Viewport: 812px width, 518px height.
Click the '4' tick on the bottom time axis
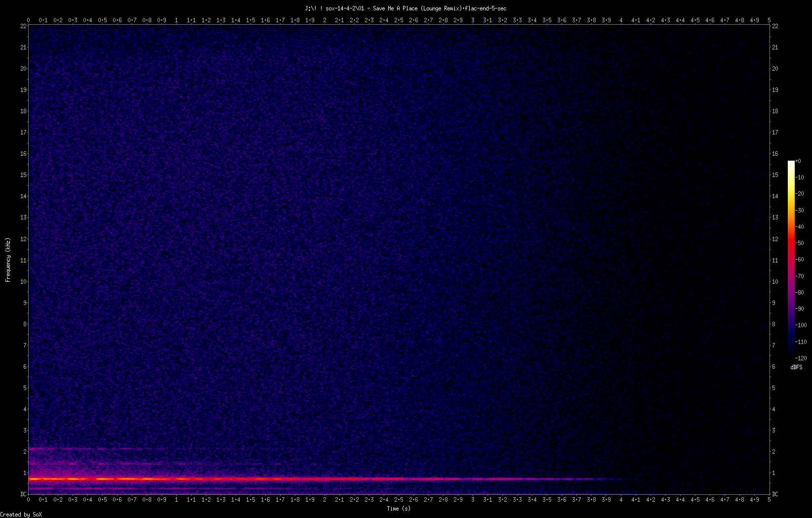[621, 500]
